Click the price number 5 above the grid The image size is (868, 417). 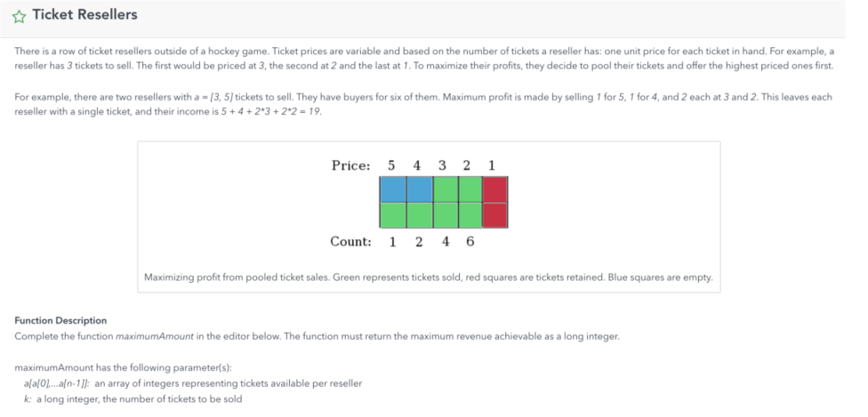pos(391,165)
